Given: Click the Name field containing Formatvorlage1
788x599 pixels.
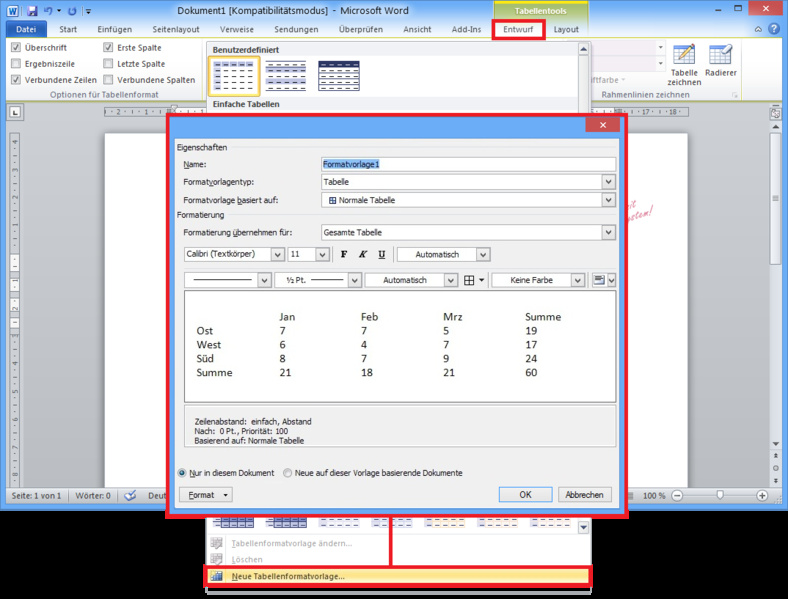Looking at the screenshot, I should [x=467, y=164].
